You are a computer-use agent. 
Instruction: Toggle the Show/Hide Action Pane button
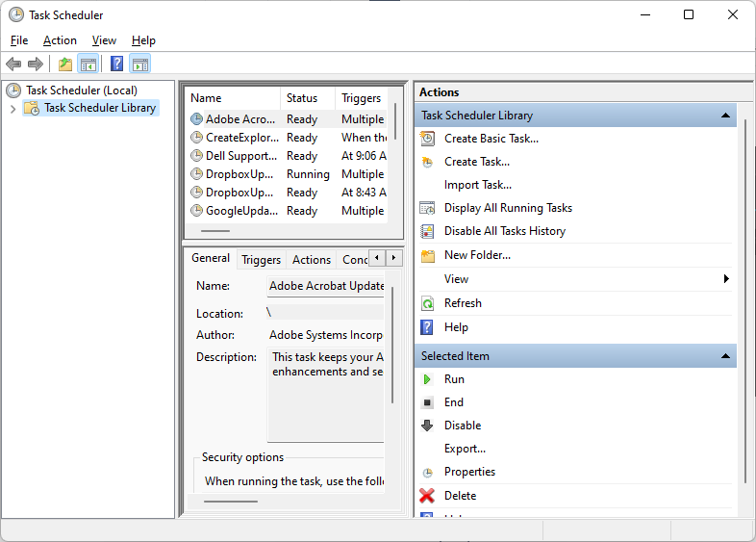tap(140, 65)
